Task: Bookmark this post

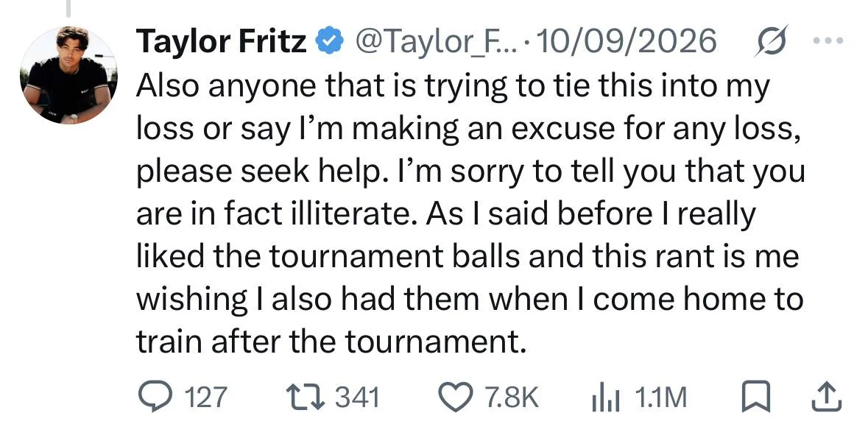Action: click(756, 397)
